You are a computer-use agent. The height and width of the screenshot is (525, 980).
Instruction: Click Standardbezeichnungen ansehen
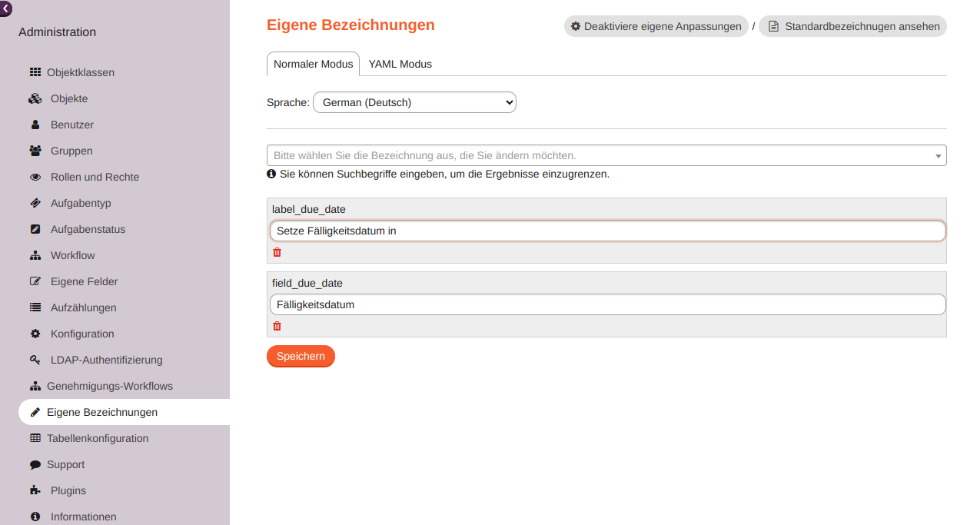[x=852, y=25]
